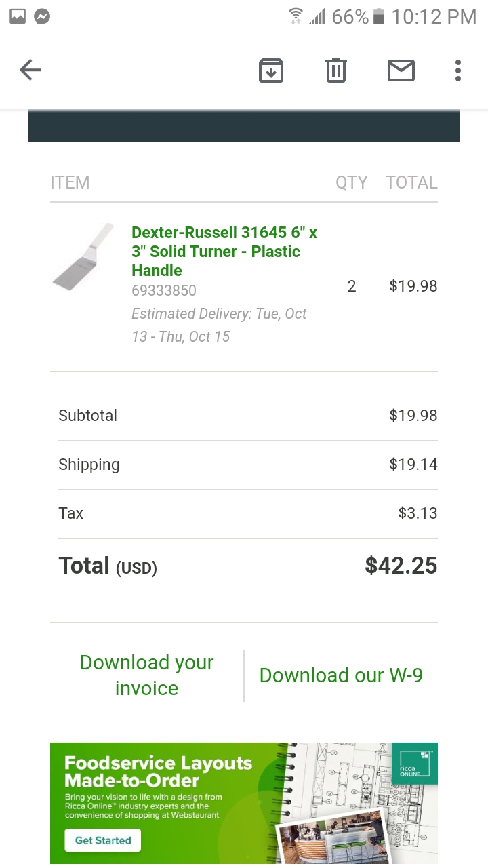This screenshot has width=488, height=868.
Task: Tap the item number 69333850
Action: (x=164, y=291)
